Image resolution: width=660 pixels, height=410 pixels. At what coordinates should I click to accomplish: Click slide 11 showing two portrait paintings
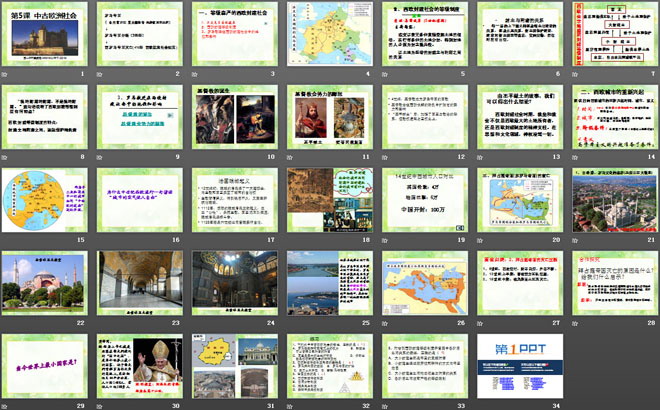pyautogui.click(x=327, y=113)
